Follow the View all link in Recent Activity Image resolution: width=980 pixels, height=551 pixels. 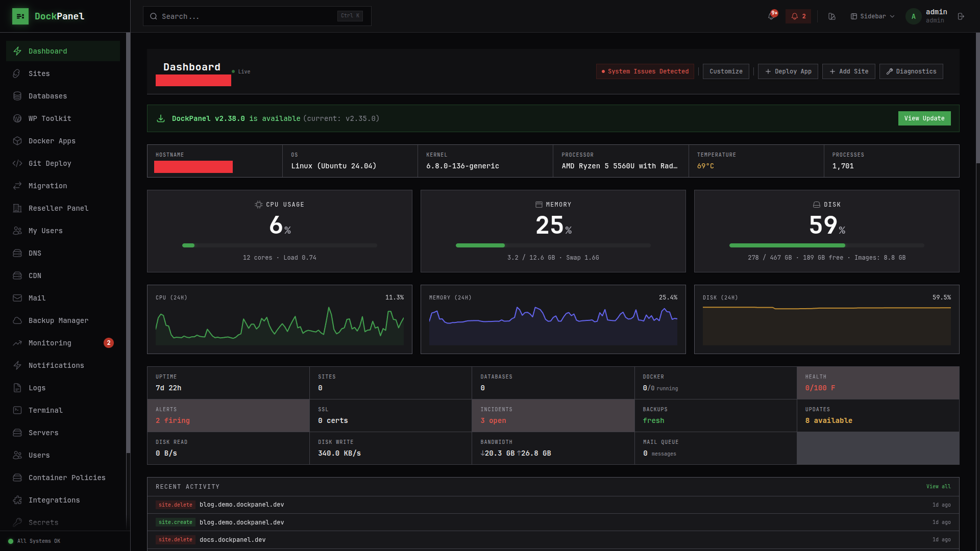point(938,487)
